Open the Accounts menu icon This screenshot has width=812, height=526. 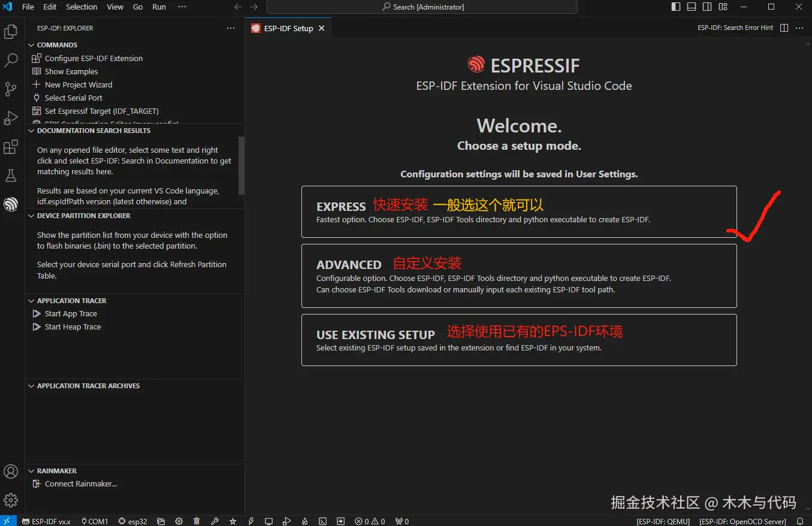tap(11, 471)
